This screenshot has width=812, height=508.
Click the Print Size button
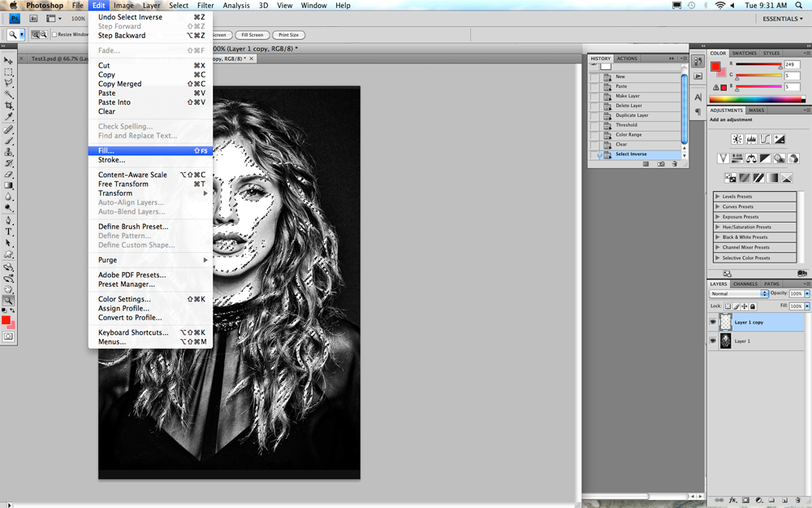288,35
